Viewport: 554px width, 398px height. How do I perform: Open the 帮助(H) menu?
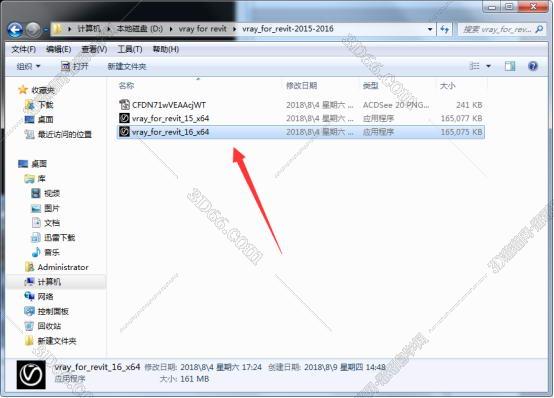coord(165,49)
